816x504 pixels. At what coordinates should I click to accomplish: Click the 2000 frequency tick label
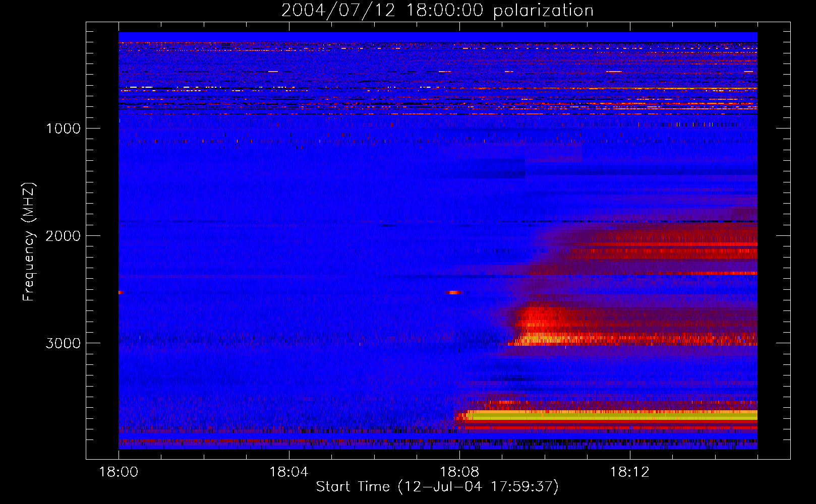(63, 236)
